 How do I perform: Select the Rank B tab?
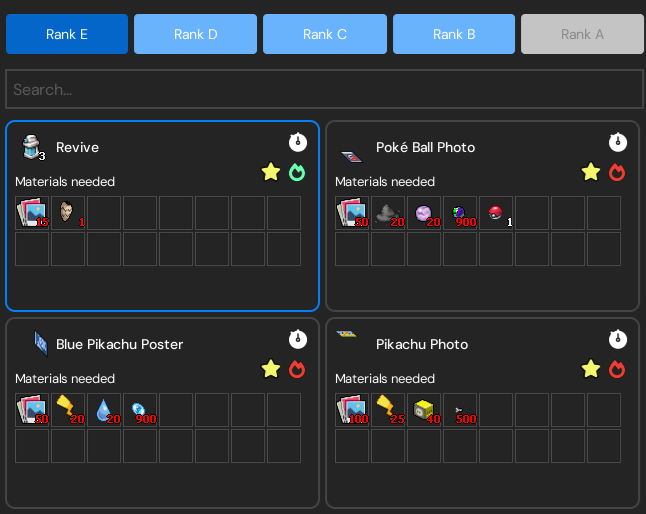point(454,34)
